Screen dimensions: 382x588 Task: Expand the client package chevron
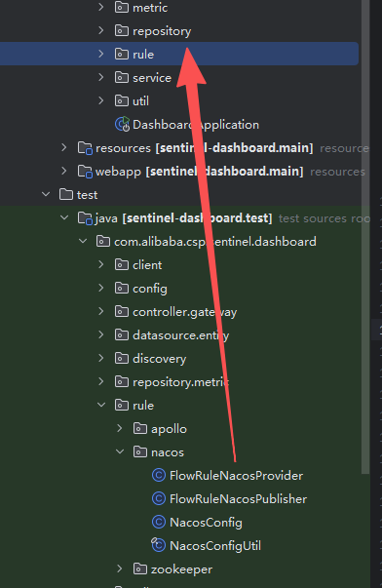(100, 264)
